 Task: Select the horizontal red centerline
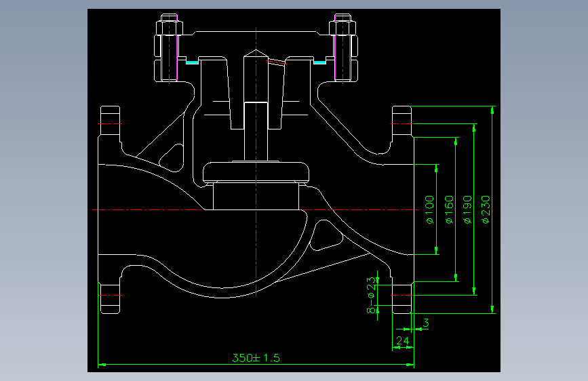[256, 209]
